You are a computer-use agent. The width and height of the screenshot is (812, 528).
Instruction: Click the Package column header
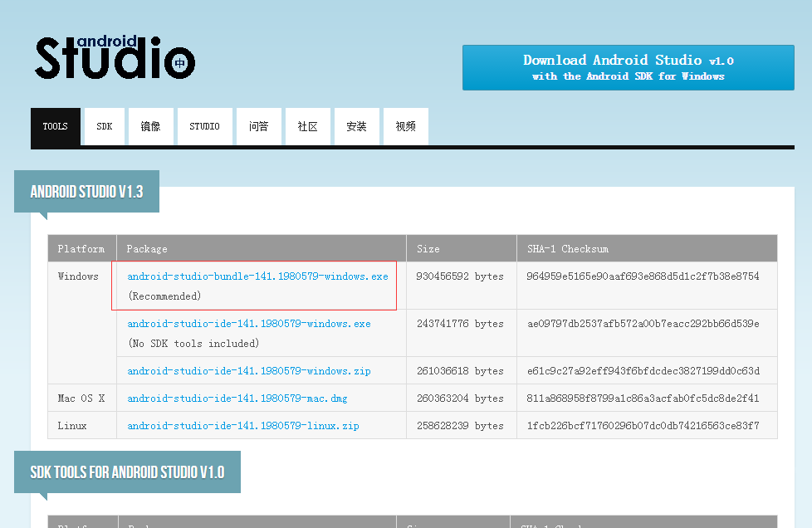(x=262, y=248)
